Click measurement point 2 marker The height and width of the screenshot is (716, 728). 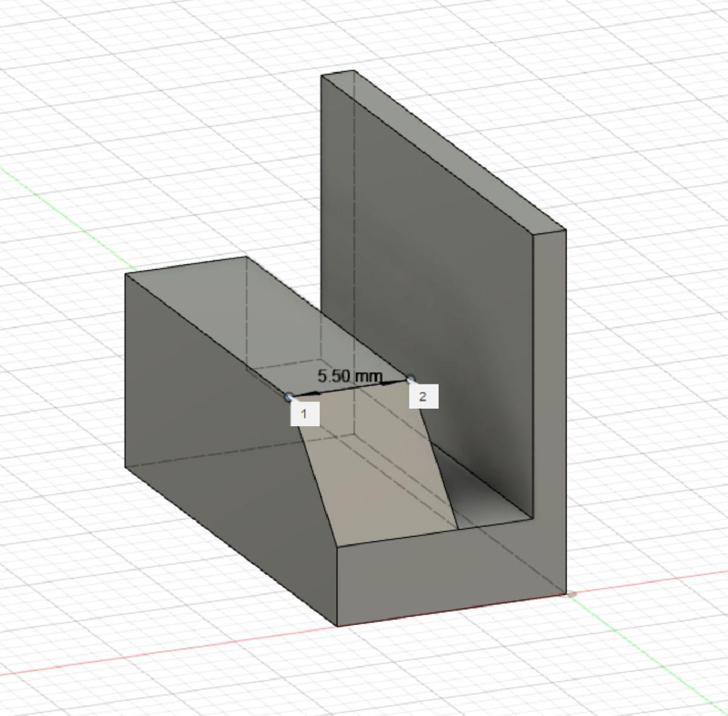click(x=411, y=380)
